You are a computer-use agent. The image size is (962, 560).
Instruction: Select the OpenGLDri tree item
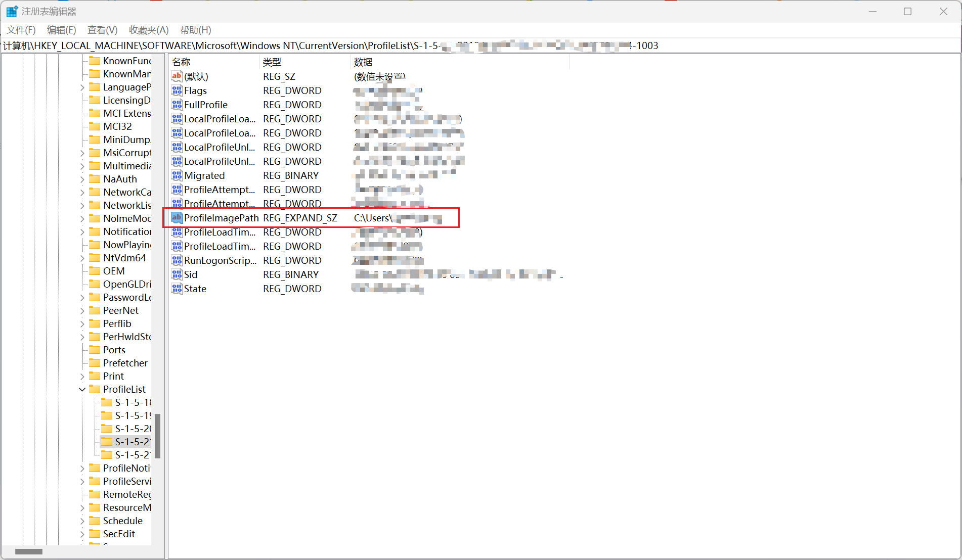127,284
